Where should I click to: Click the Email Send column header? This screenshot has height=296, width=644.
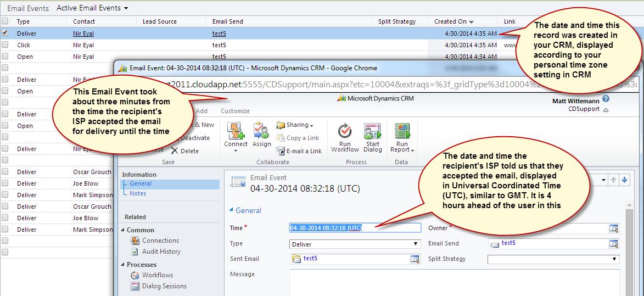click(227, 21)
